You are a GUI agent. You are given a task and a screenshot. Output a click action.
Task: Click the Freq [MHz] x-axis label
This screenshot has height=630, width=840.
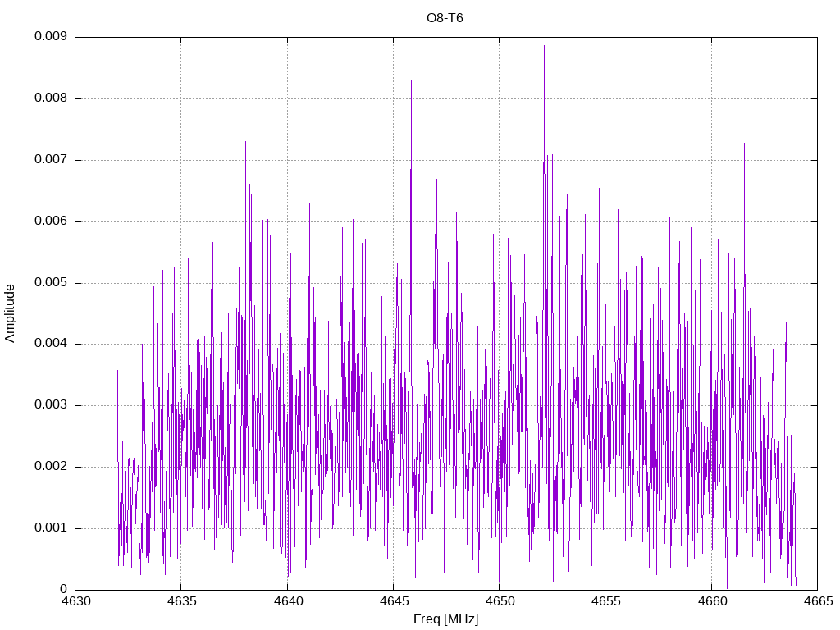tap(445, 619)
